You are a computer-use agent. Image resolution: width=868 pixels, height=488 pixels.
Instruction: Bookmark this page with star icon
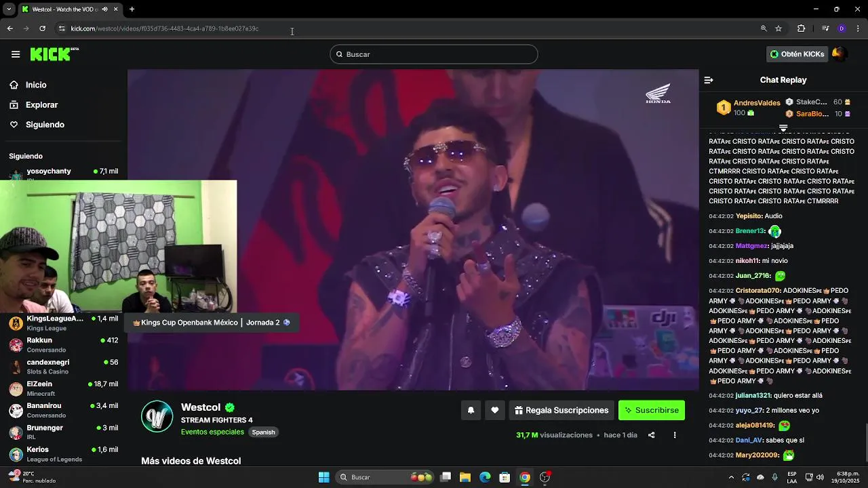778,28
